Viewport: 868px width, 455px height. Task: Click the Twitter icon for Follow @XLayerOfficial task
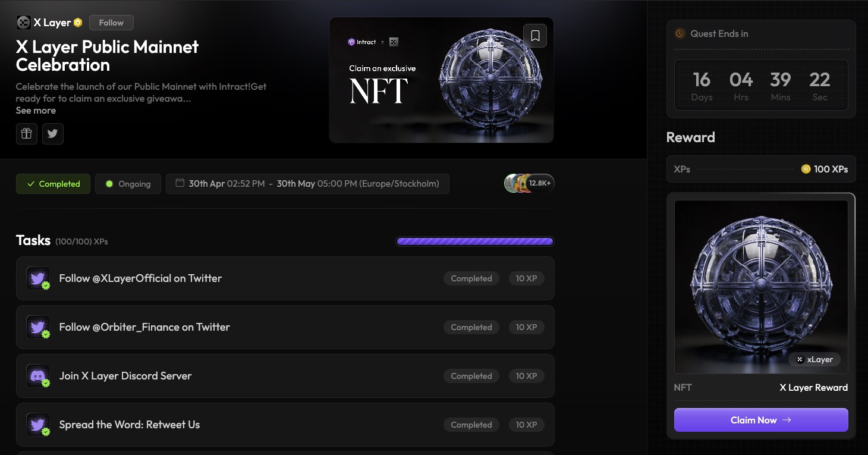coord(38,278)
